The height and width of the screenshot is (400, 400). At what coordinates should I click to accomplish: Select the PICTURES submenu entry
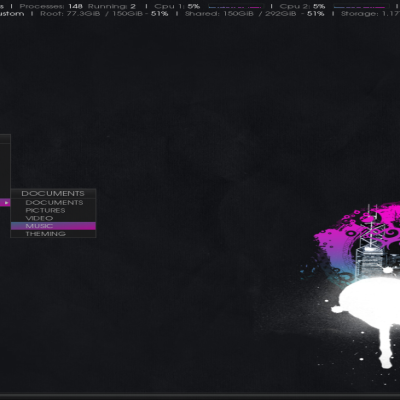click(x=53, y=210)
